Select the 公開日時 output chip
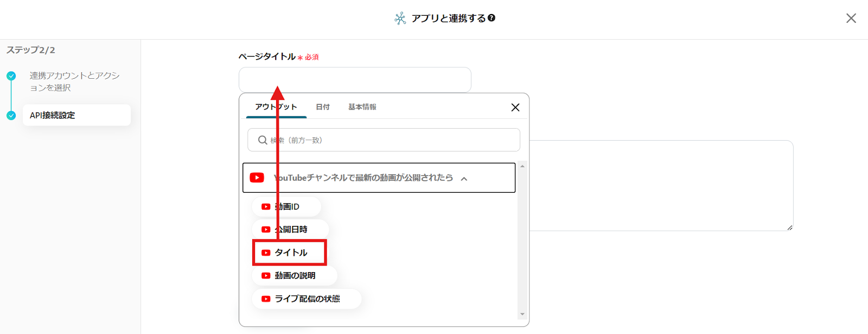 [x=290, y=229]
